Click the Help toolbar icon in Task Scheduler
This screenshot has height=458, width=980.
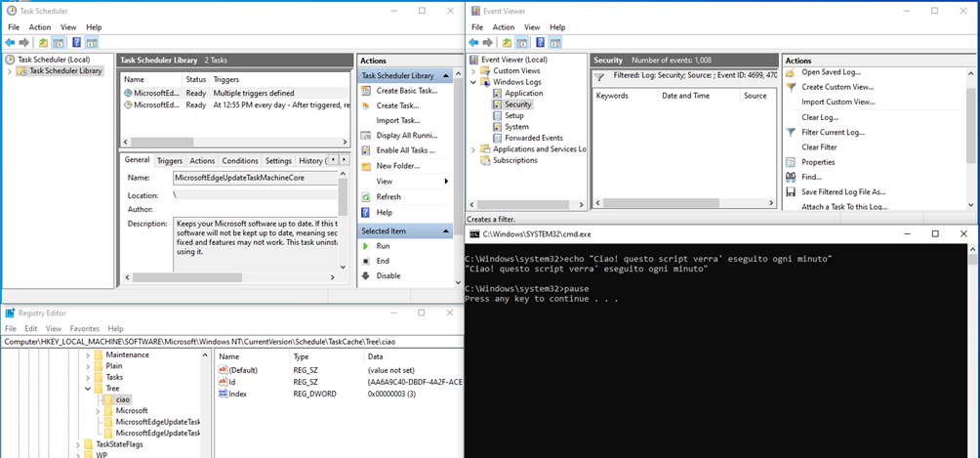pos(75,43)
